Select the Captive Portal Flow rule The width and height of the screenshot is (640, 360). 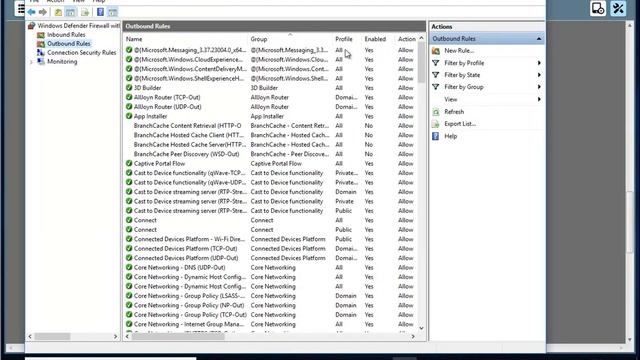pos(271,163)
